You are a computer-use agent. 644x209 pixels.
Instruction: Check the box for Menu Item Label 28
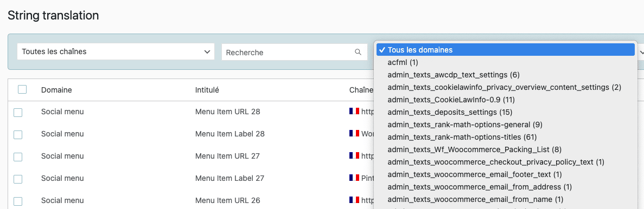18,134
